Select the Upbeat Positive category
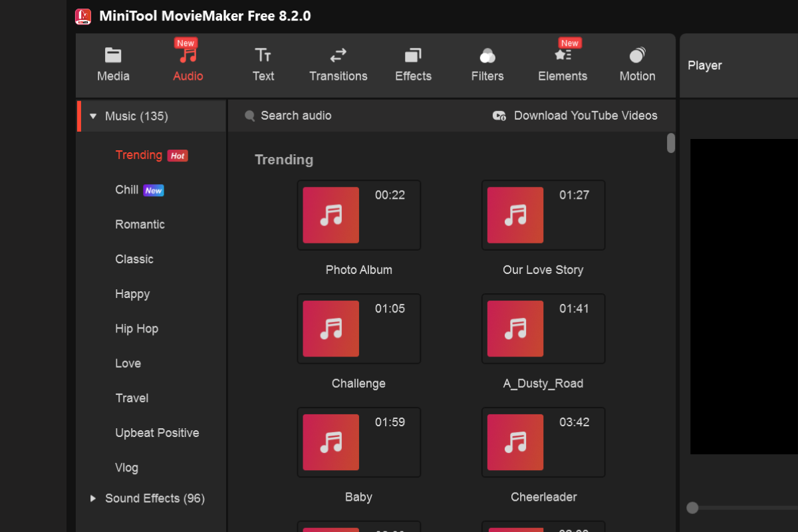Screen dimensions: 798x532 (157, 433)
